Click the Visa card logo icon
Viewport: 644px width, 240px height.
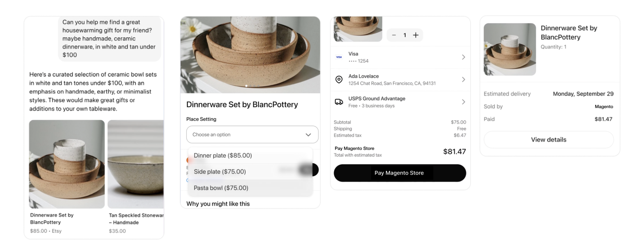(339, 57)
